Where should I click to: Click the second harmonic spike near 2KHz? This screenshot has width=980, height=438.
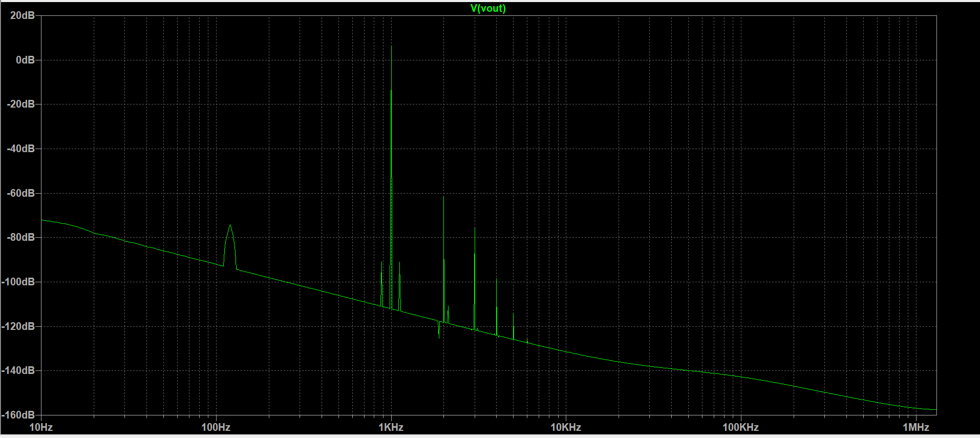444,197
